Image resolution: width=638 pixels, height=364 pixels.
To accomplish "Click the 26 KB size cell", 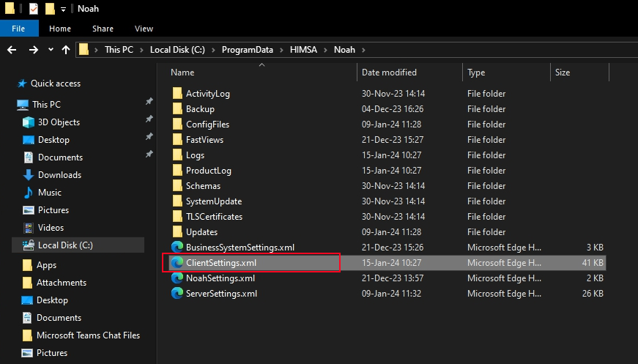I will tap(593, 294).
